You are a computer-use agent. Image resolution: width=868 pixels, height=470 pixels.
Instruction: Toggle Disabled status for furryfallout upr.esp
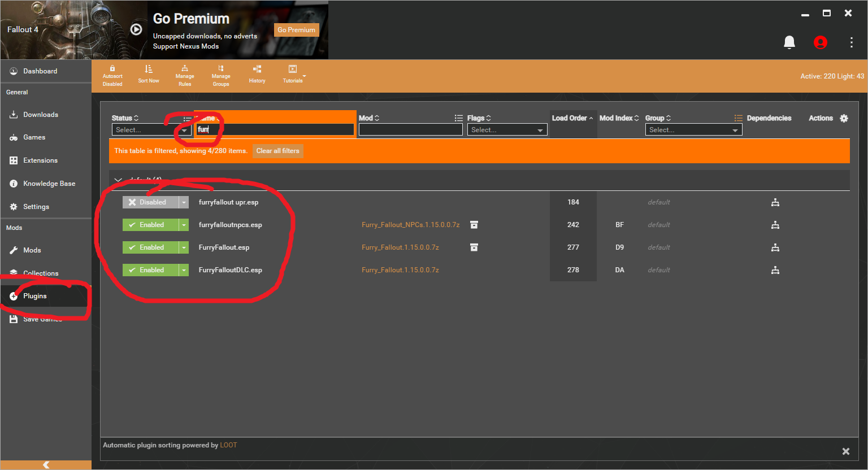[150, 202]
